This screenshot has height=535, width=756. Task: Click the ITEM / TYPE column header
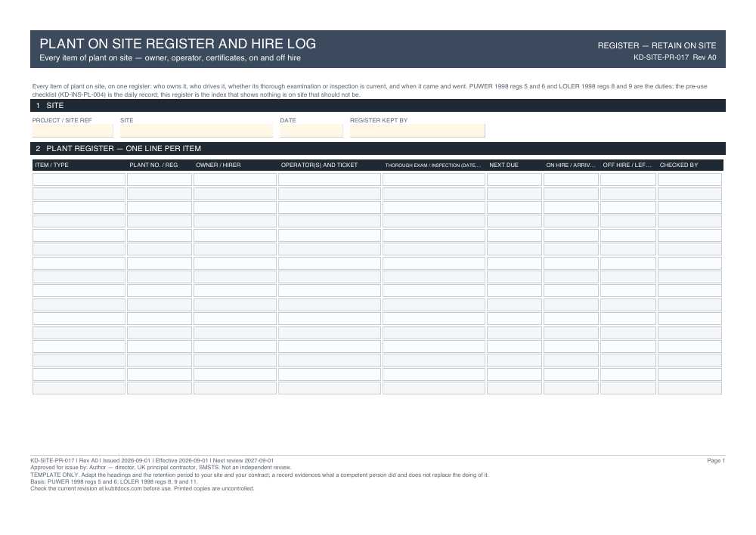pos(51,165)
